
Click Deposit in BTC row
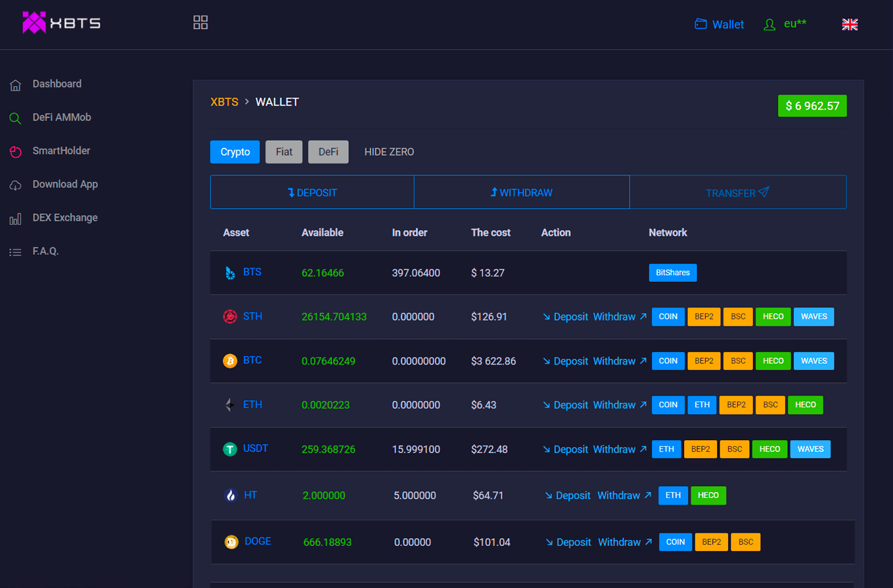[565, 361]
